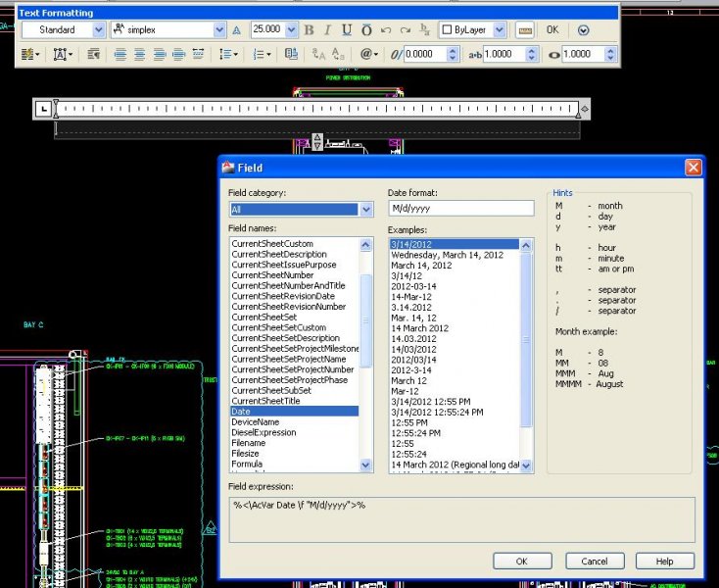
Task: Open the Options round arrow button
Action: coord(584,30)
